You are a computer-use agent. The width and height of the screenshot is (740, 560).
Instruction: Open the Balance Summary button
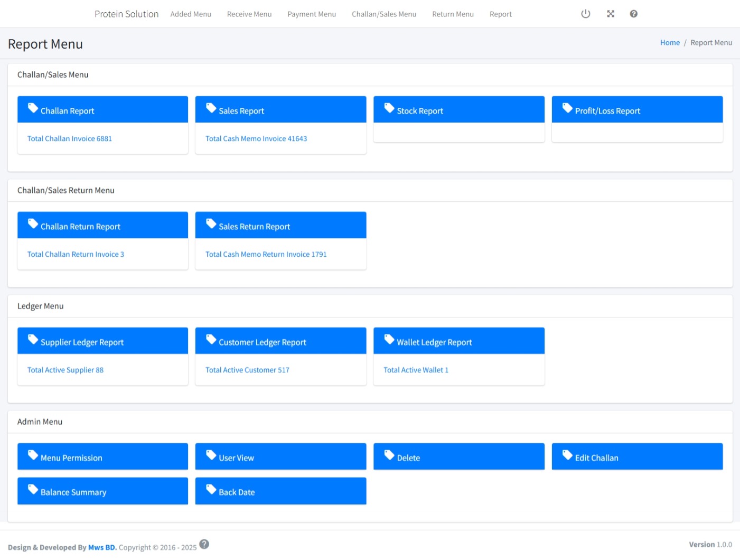click(x=102, y=491)
